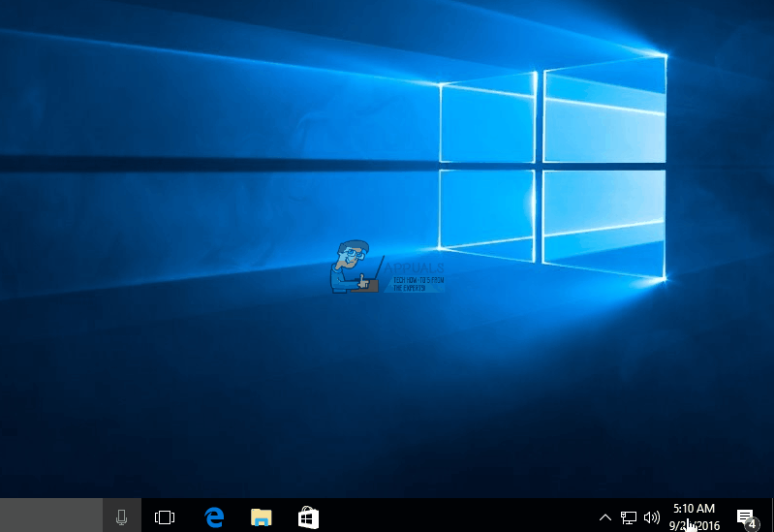Screen dimensions: 774x532
Task: Show hidden system tray icons
Action: tap(605, 517)
